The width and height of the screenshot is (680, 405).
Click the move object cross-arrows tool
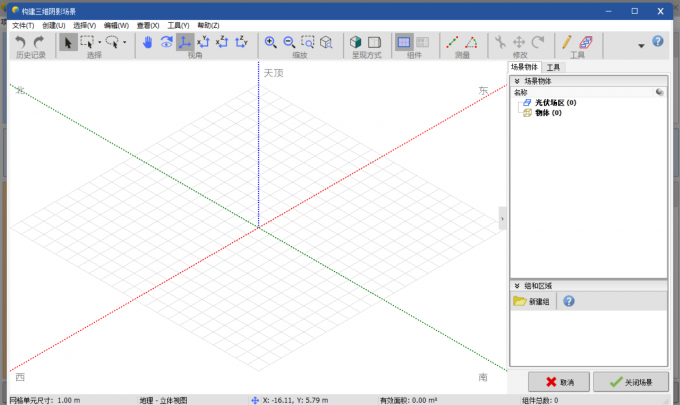[519, 42]
